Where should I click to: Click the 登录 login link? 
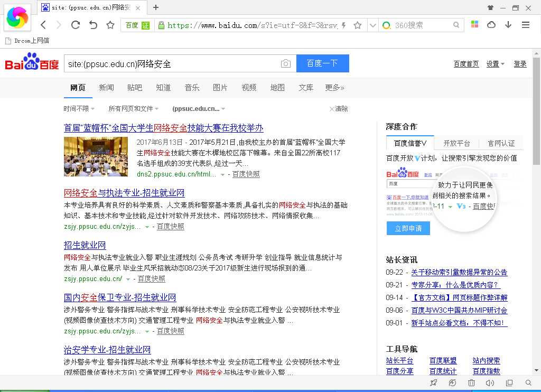click(520, 64)
